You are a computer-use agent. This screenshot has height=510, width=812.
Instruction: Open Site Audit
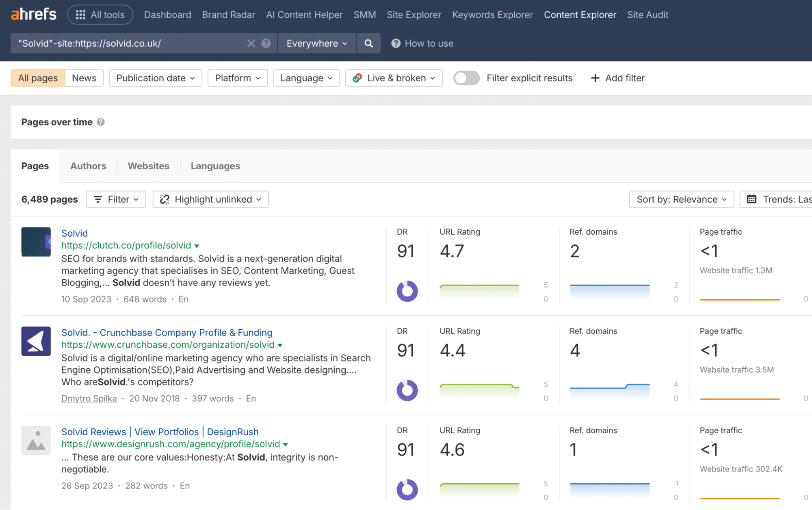pos(648,15)
